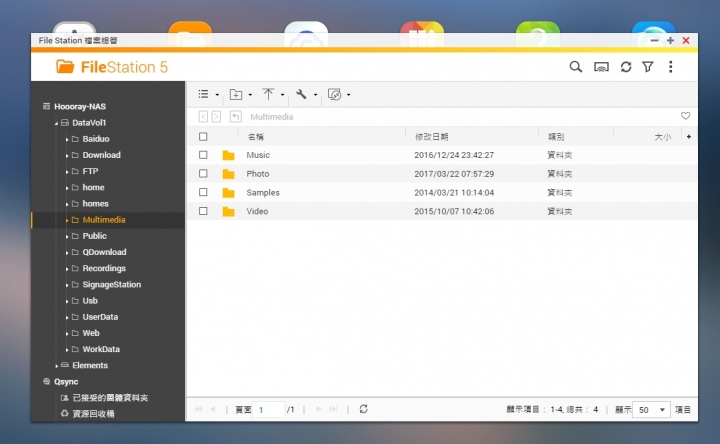The image size is (720, 444).
Task: Select Public folder in sidebar
Action: pyautogui.click(x=95, y=236)
